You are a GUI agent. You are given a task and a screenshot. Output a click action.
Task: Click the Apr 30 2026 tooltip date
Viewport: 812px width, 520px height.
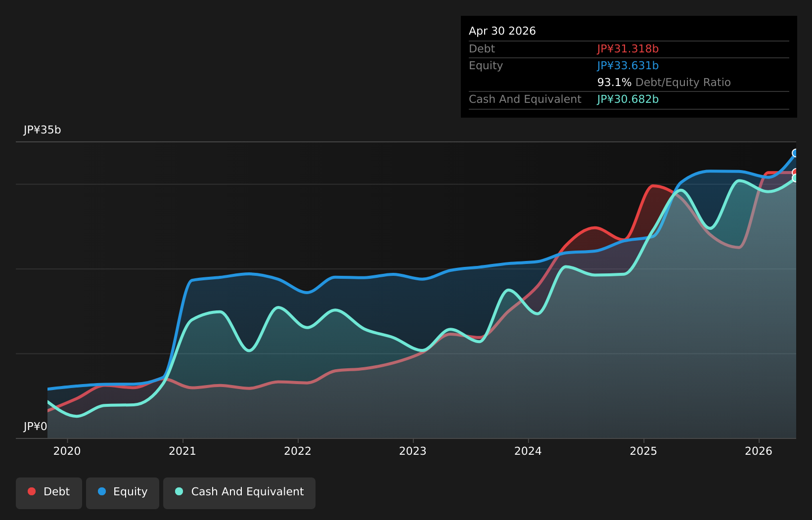[x=502, y=31]
